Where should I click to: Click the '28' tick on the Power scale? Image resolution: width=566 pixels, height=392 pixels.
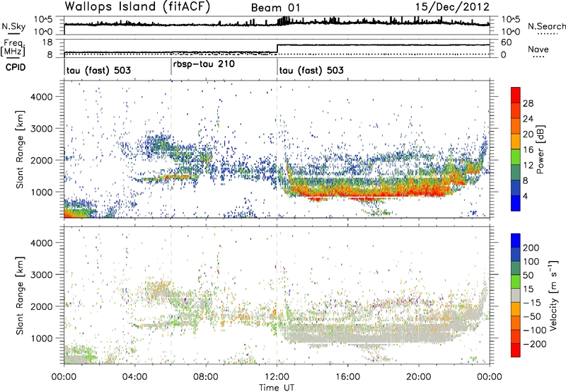(528, 103)
